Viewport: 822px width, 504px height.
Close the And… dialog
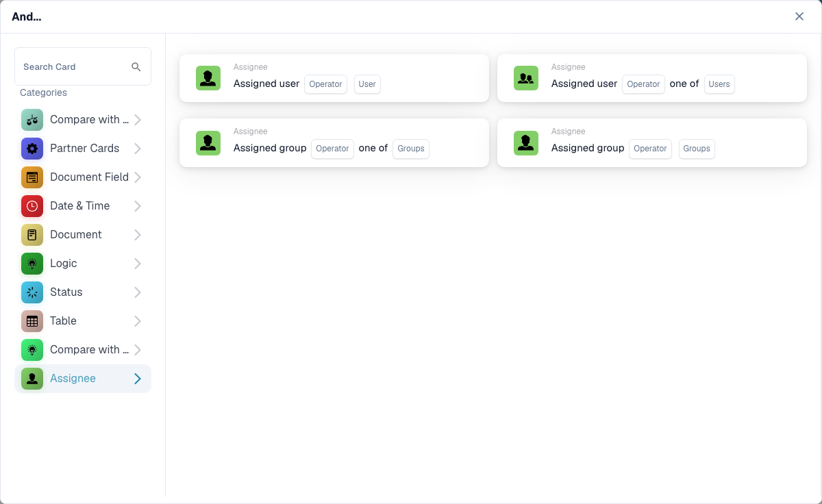pos(799,16)
